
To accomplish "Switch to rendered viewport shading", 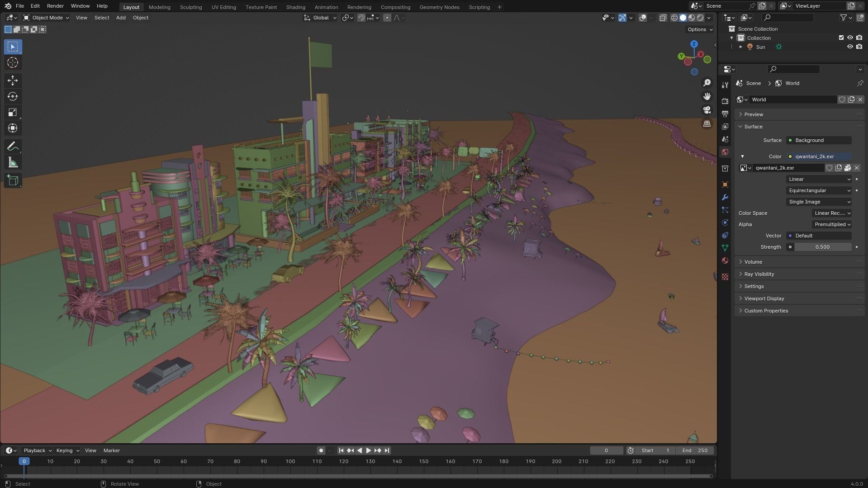I will tap(700, 18).
